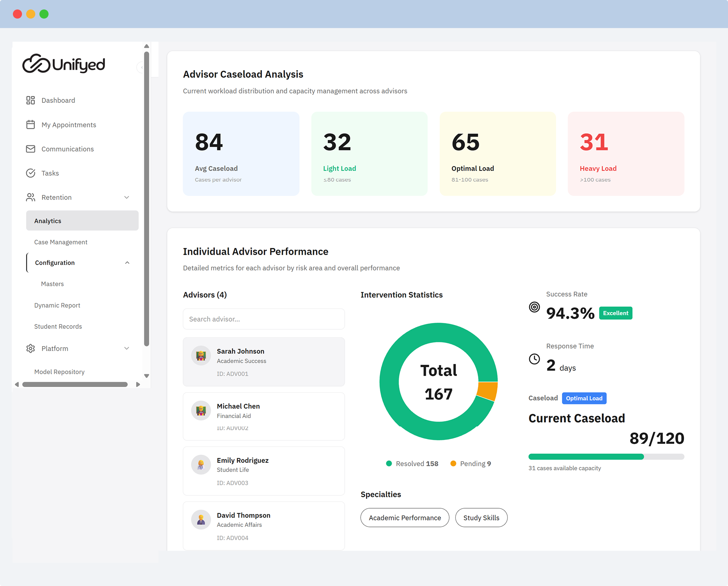Click the Communications envelope icon
This screenshot has width=728, height=586.
coord(30,149)
